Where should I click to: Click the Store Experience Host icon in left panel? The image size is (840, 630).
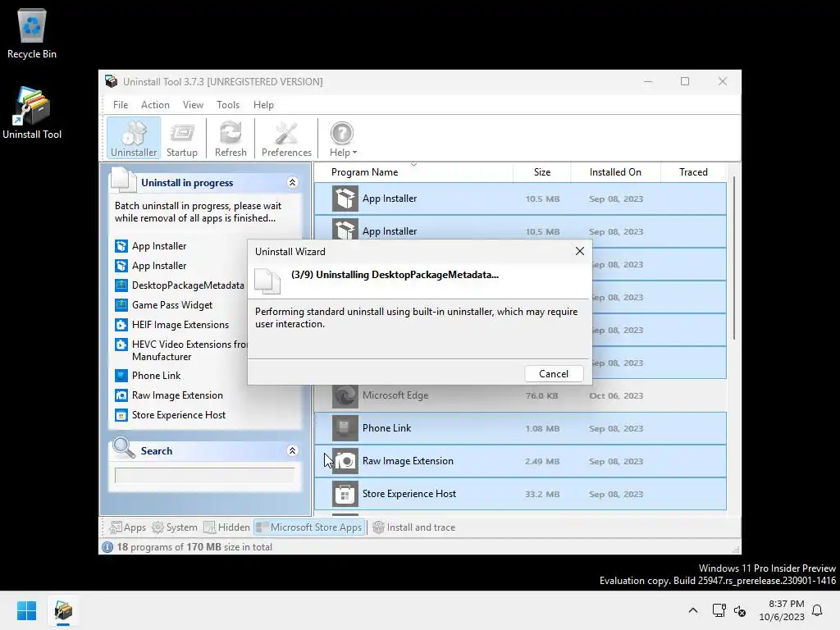pos(121,415)
